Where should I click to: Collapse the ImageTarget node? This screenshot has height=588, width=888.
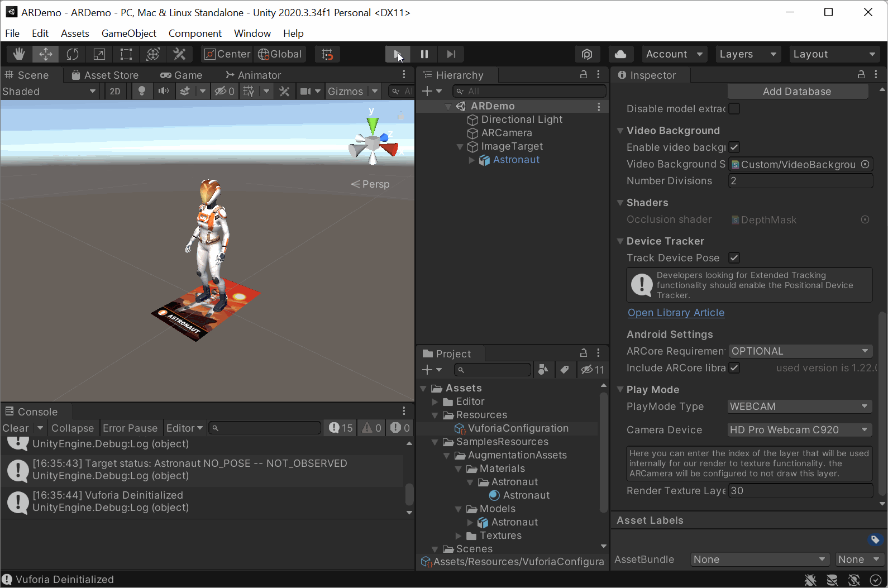[x=460, y=146]
